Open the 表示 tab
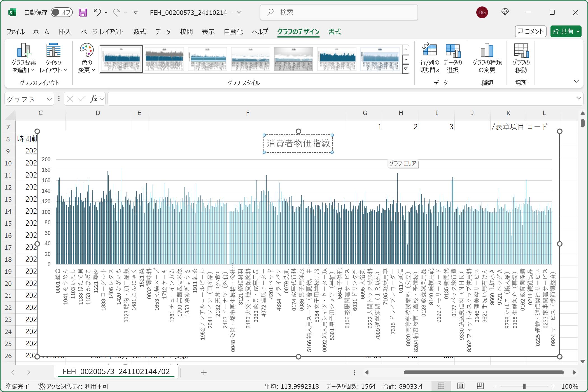 208,32
